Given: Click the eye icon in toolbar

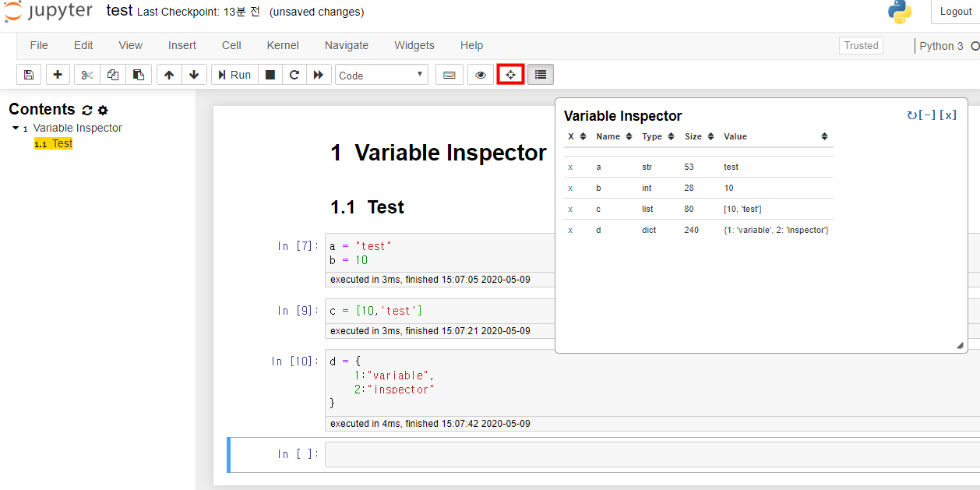Looking at the screenshot, I should pos(481,75).
